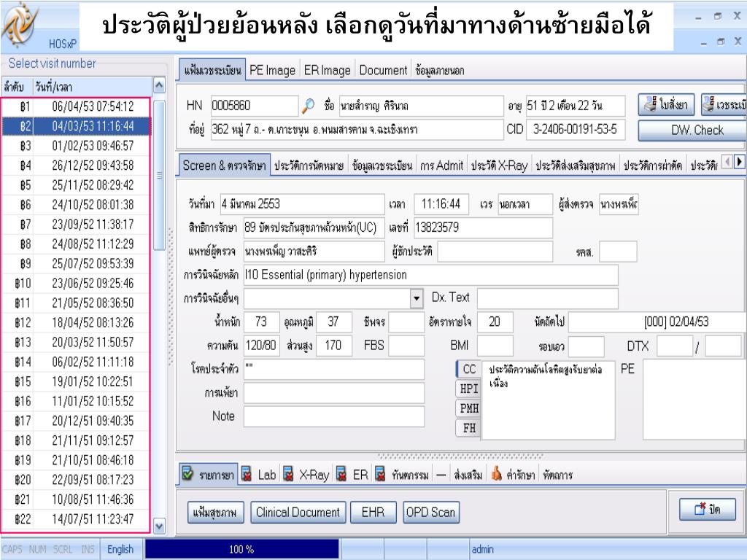Click the ปิด close button
The width and height of the screenshot is (747, 560).
click(708, 509)
